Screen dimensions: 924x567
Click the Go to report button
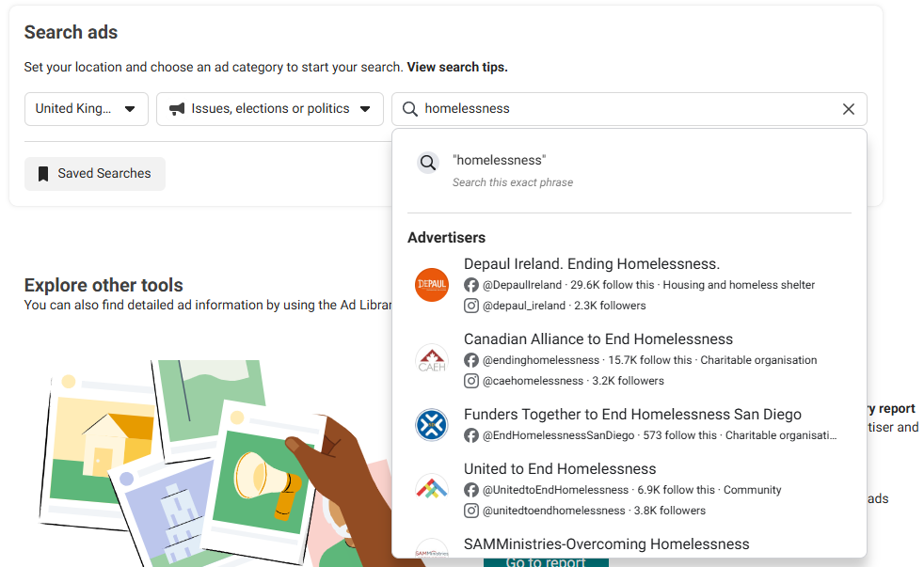click(x=546, y=562)
